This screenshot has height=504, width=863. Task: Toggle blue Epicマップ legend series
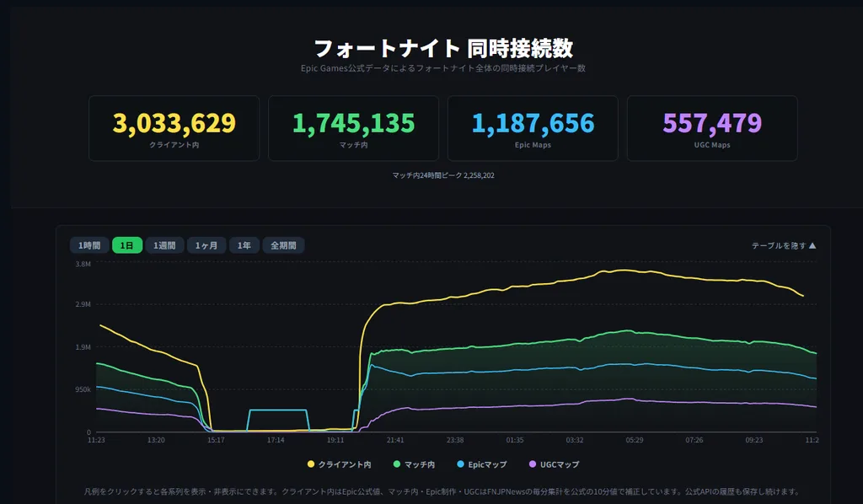tap(482, 464)
